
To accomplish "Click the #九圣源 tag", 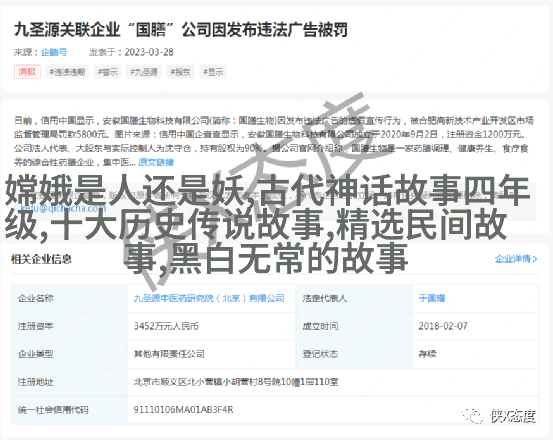I will 144,72.
